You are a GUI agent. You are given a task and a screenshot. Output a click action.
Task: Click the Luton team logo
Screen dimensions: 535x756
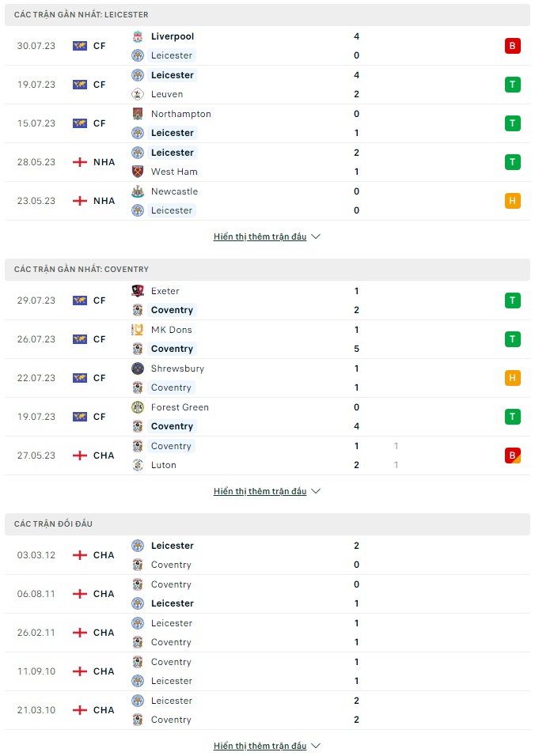pos(138,465)
